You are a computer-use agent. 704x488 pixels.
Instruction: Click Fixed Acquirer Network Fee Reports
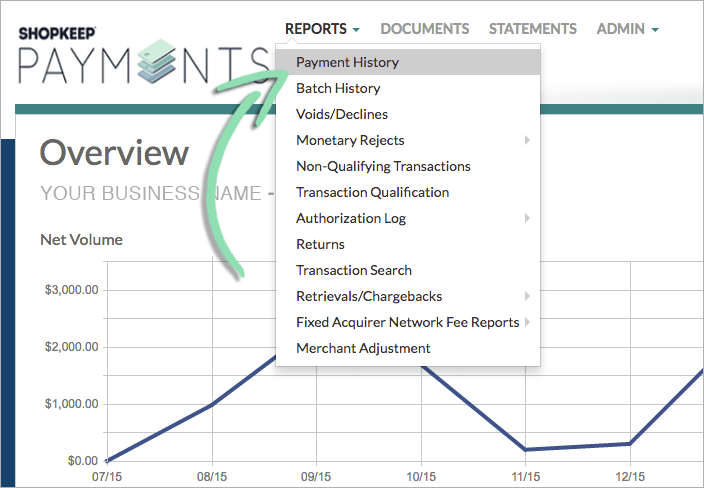pyautogui.click(x=408, y=322)
